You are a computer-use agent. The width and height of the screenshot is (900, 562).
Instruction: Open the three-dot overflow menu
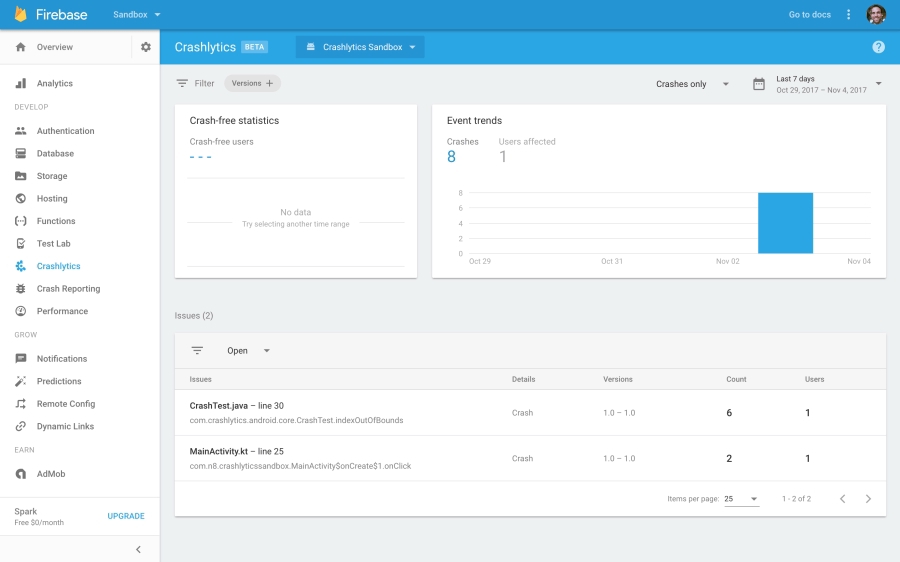coord(848,15)
